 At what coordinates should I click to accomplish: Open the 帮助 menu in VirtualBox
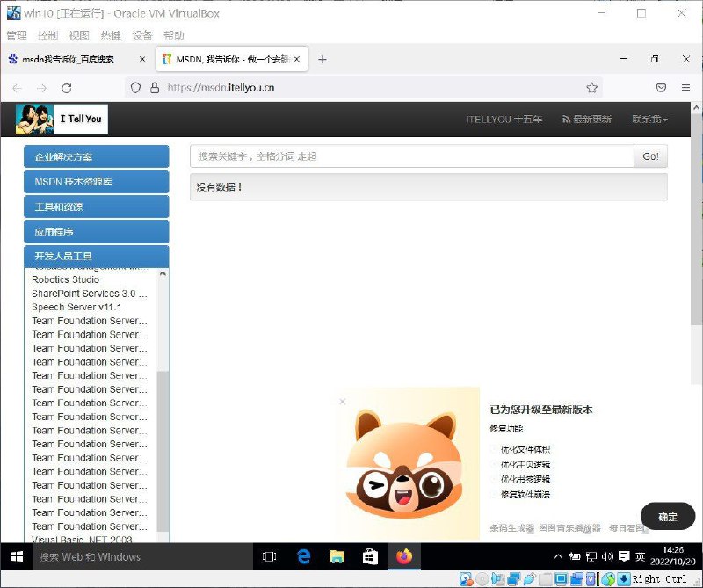click(173, 35)
